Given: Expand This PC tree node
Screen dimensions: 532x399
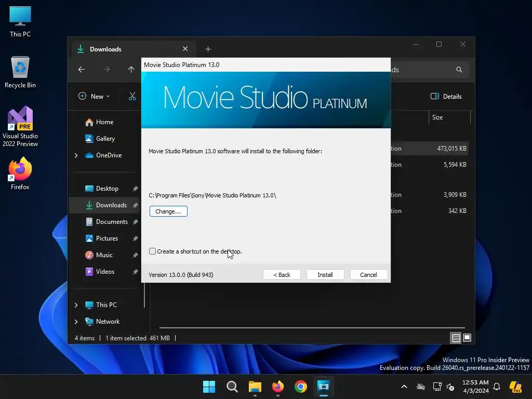Looking at the screenshot, I should 76,305.
